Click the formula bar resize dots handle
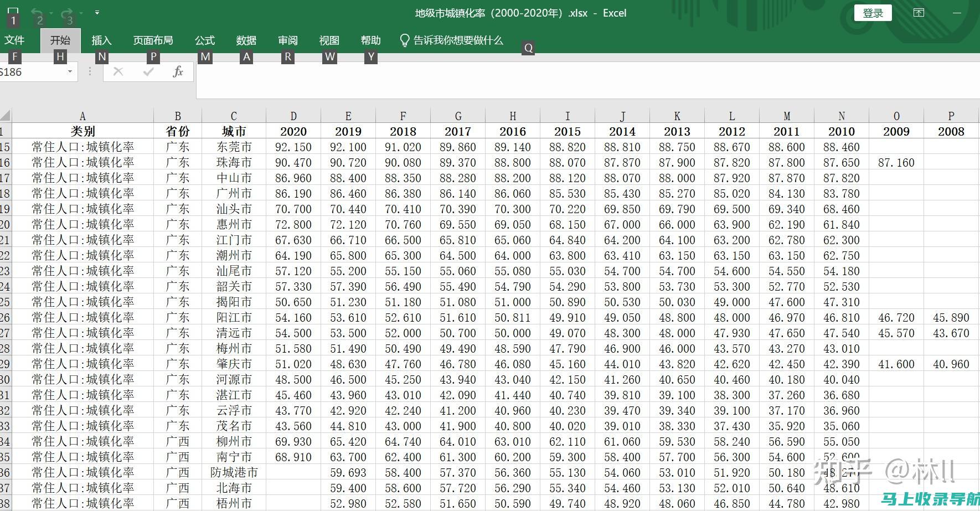980x511 pixels. tap(90, 71)
